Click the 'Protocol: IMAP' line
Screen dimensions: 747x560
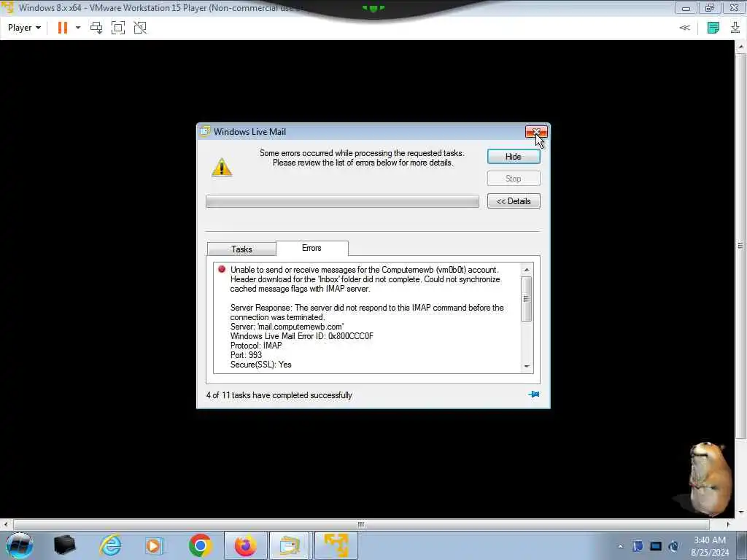256,346
